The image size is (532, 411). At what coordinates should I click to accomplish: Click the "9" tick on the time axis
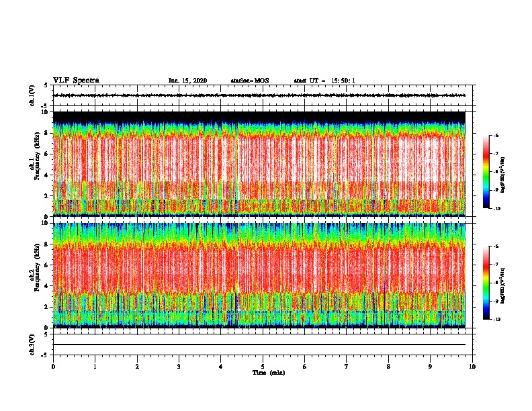[x=430, y=367]
